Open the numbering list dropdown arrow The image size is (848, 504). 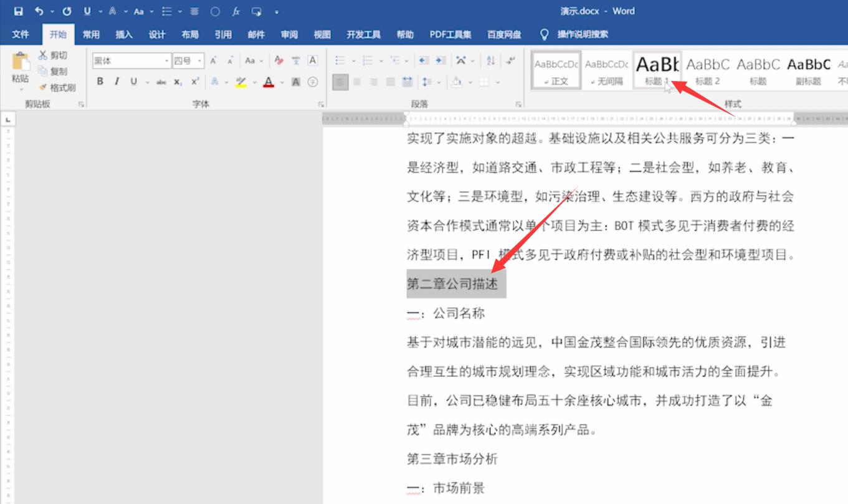[x=380, y=61]
